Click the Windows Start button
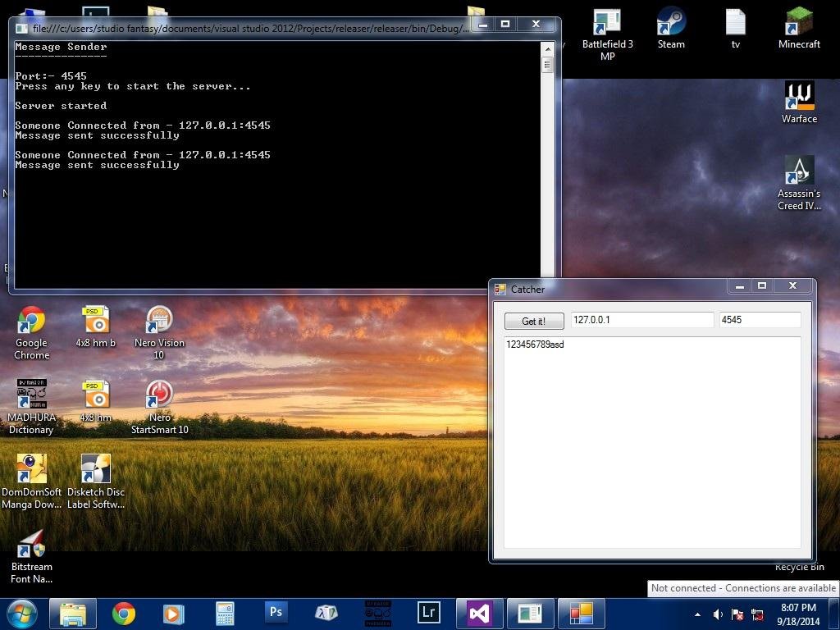This screenshot has height=630, width=840. click(22, 614)
